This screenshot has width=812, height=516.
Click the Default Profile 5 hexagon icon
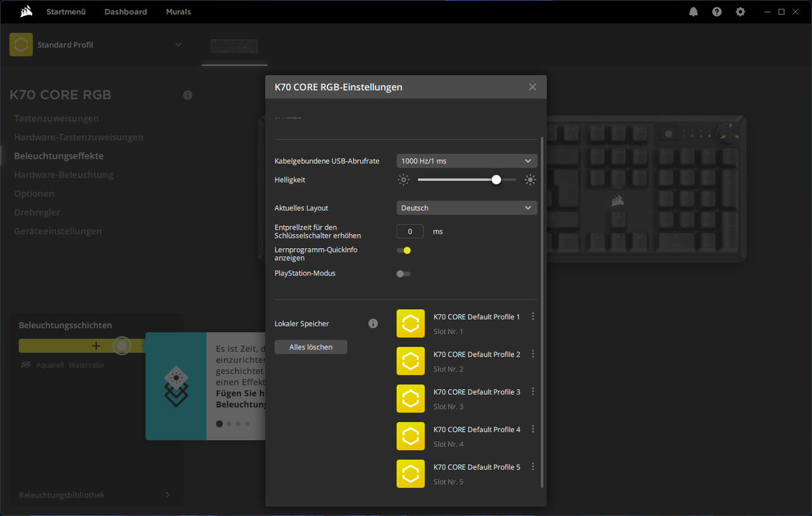410,473
